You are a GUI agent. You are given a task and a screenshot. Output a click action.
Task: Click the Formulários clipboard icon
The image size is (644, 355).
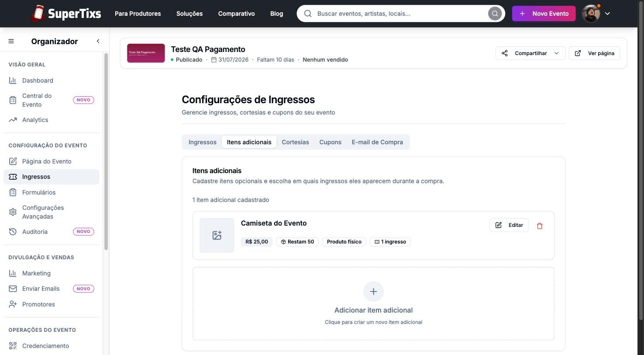[x=13, y=192]
